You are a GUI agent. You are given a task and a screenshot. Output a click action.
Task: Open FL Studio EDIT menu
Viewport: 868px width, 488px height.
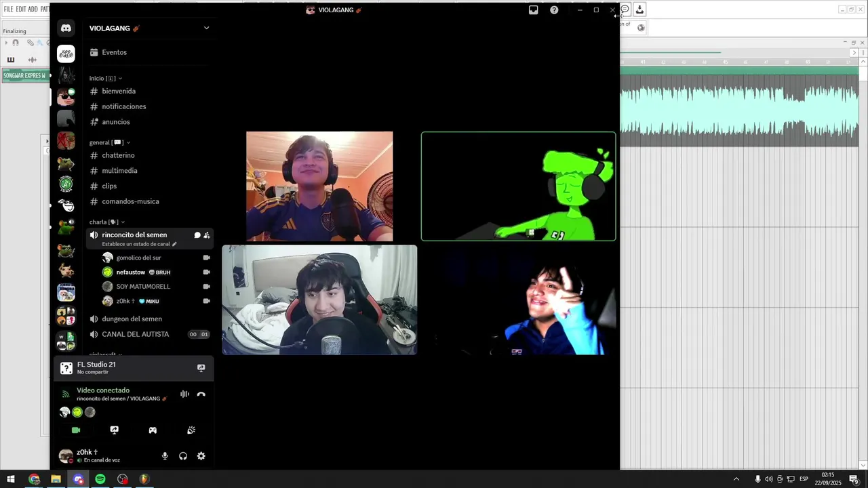point(21,9)
